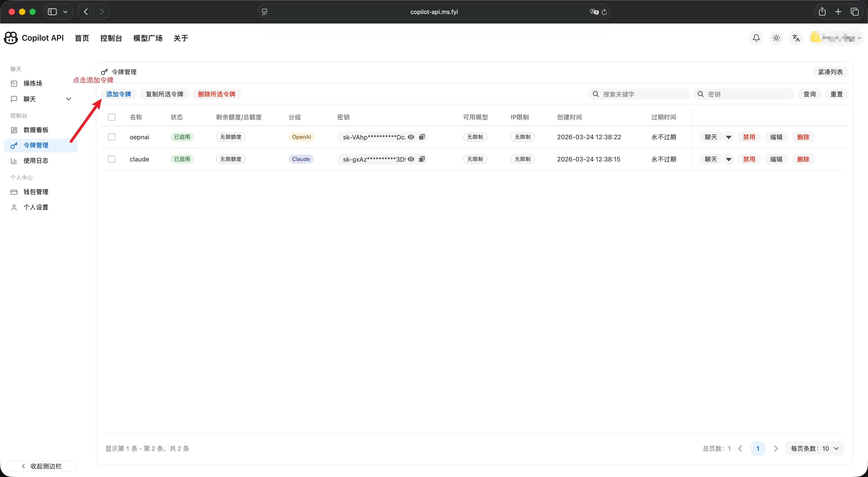Expand the 聊天 sidebar chevron
Image resolution: width=868 pixels, height=477 pixels.
point(69,99)
